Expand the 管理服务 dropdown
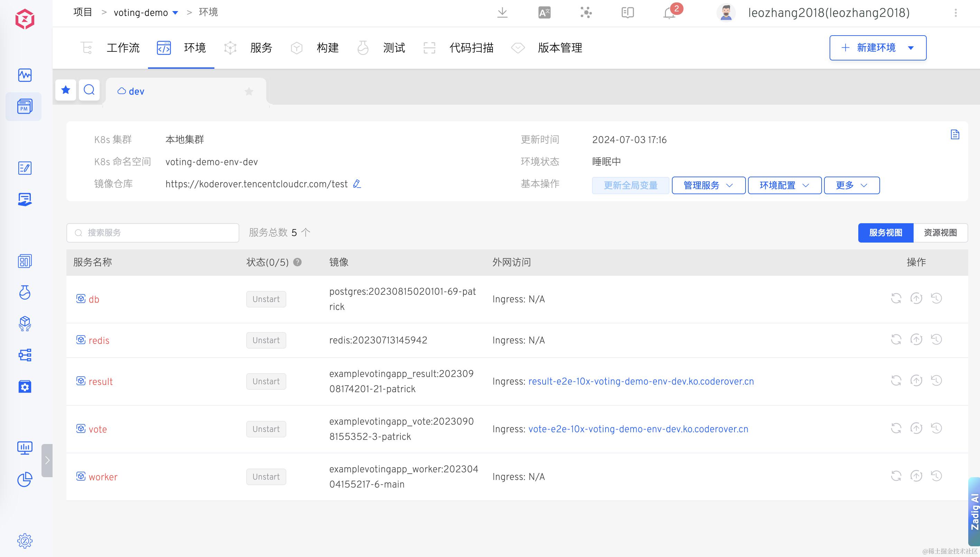 708,186
